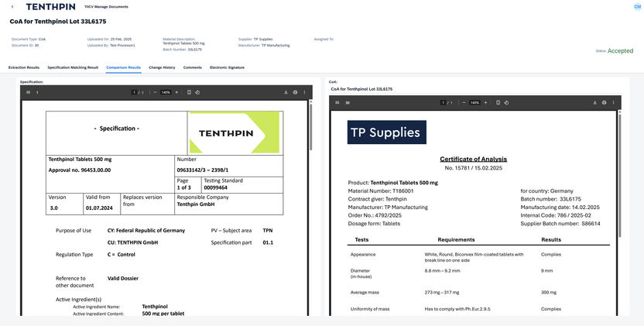Screen dimensions: 644x326
Task: Click the Specification viewer page number field
Action: 134,92
